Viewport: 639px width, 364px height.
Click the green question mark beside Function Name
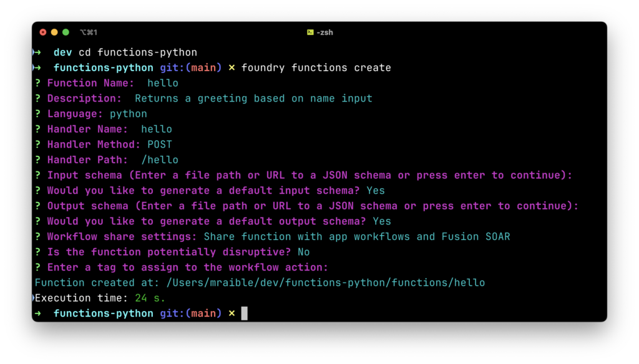point(38,83)
